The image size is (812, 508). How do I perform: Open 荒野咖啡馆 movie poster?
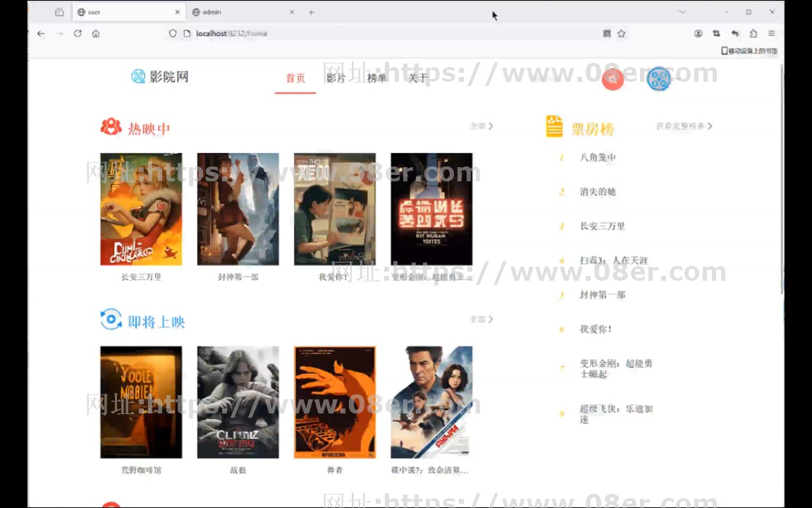141,402
